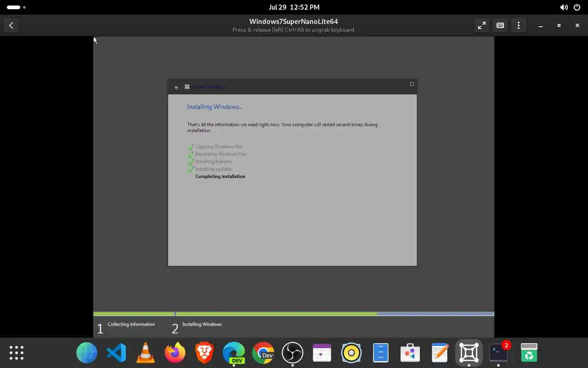The image size is (588, 368).
Task: Click the "Completing installation" step
Action: [x=220, y=176]
